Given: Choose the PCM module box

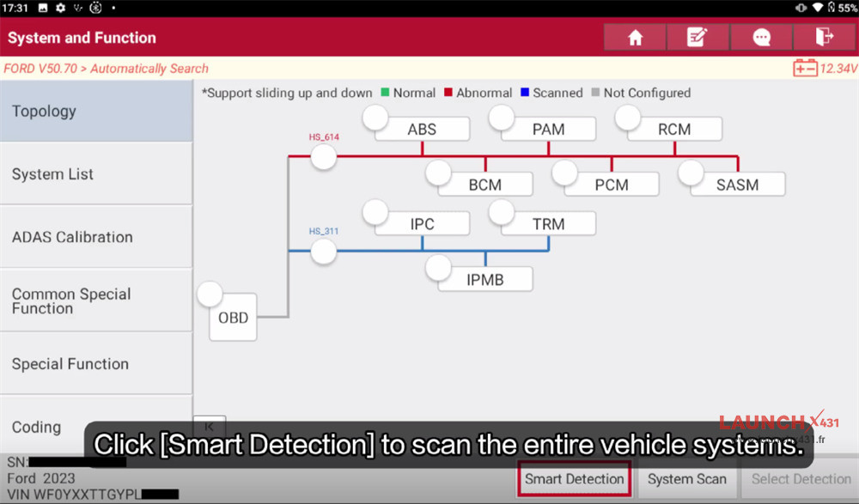Looking at the screenshot, I should (x=612, y=185).
